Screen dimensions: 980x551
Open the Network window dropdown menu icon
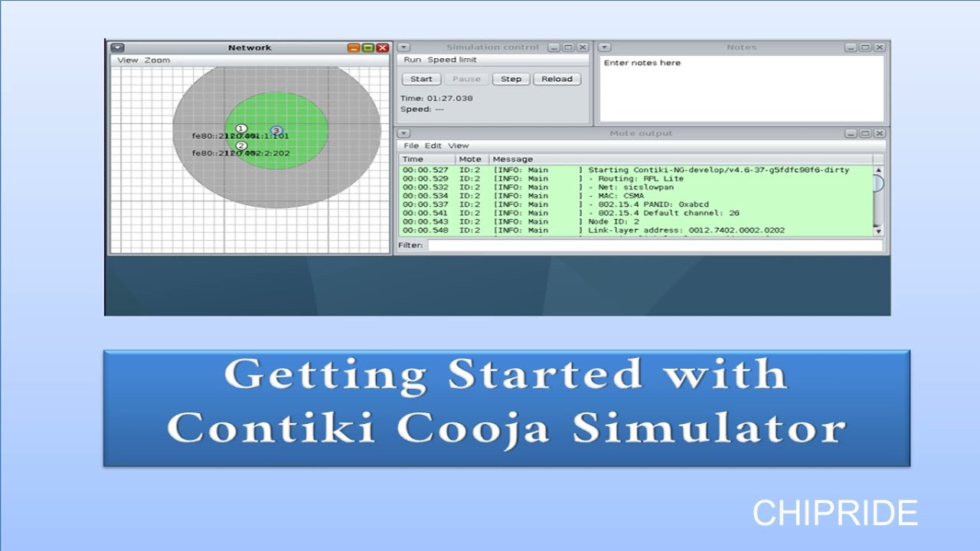point(117,47)
